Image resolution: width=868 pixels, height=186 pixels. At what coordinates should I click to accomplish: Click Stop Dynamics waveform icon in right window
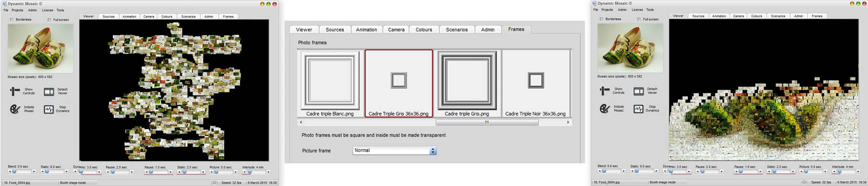638,109
